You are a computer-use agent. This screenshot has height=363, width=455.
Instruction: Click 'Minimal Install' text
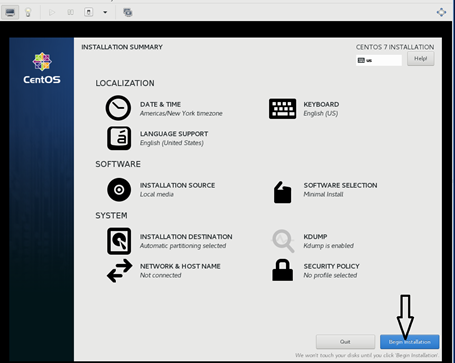323,194
